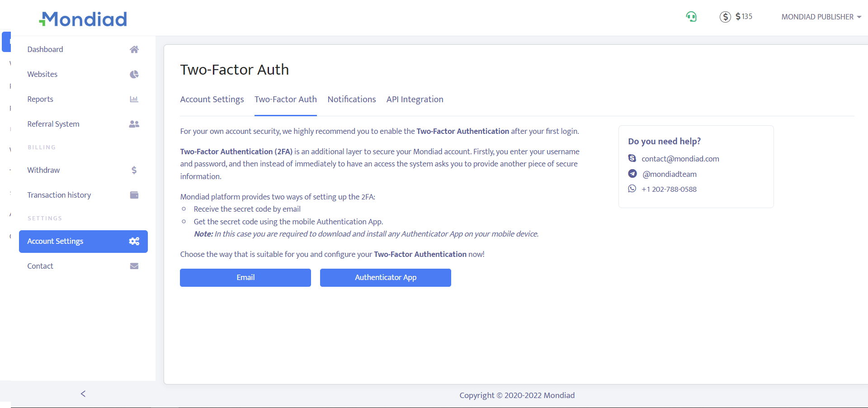Go to the Account Settings tab
868x408 pixels.
pyautogui.click(x=212, y=100)
